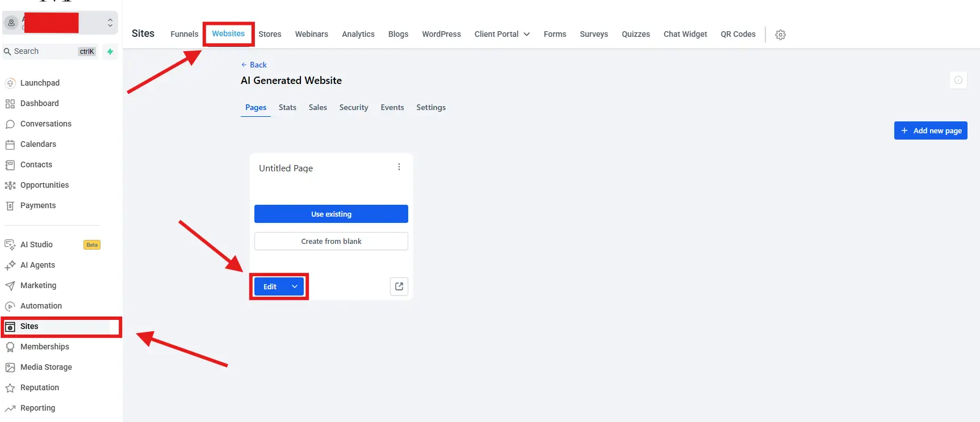Click the AI Studio icon
The height and width of the screenshot is (422, 980).
pyautogui.click(x=10, y=245)
